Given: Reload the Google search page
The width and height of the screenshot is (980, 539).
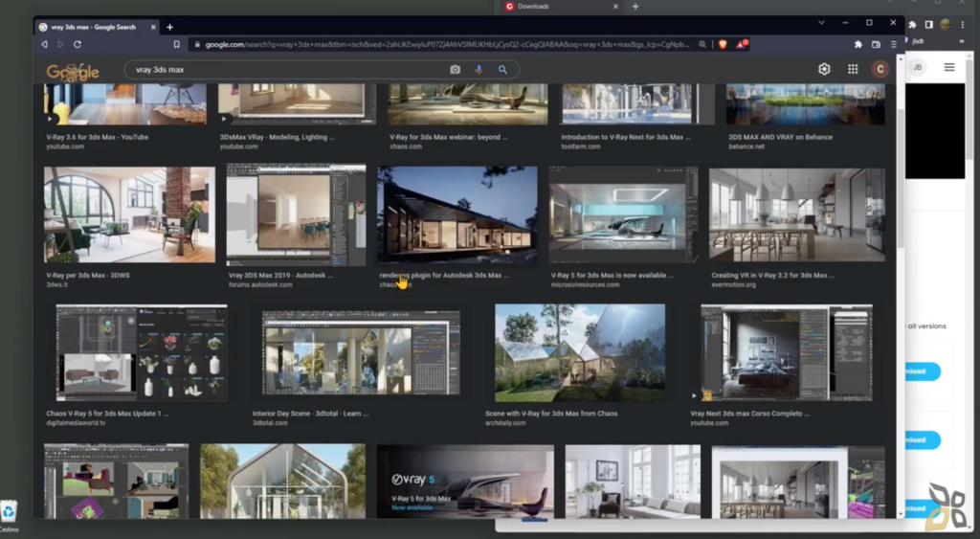Looking at the screenshot, I should point(78,44).
